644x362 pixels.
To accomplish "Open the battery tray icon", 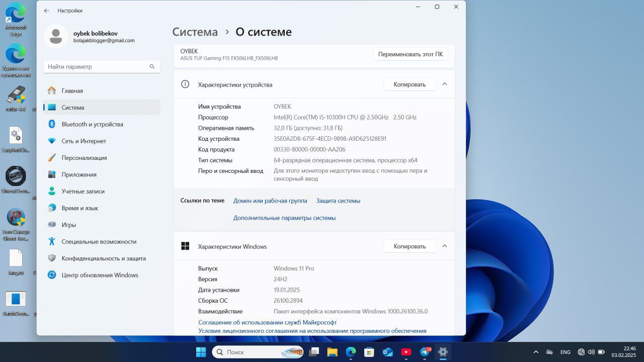I will (x=601, y=352).
